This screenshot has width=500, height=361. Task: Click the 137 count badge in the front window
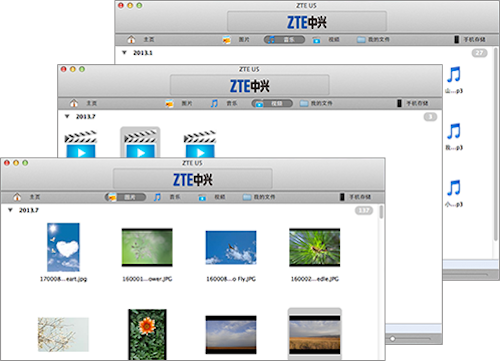(x=364, y=210)
